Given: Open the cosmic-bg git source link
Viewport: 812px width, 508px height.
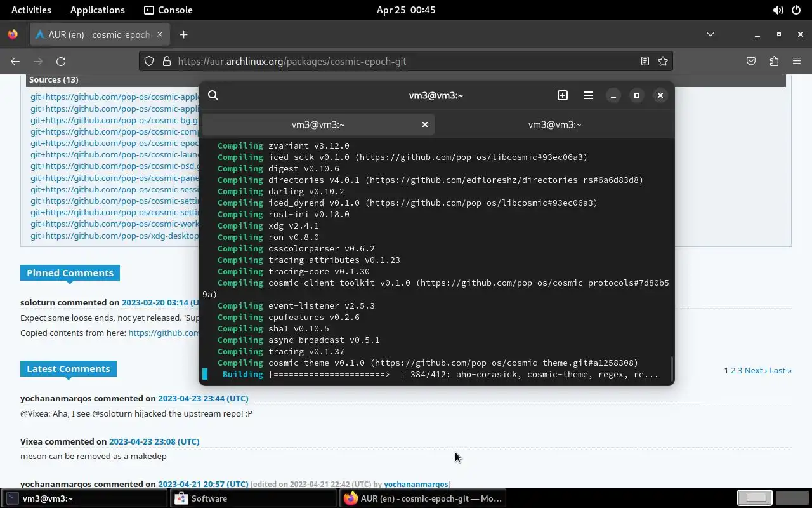Looking at the screenshot, I should pyautogui.click(x=114, y=120).
